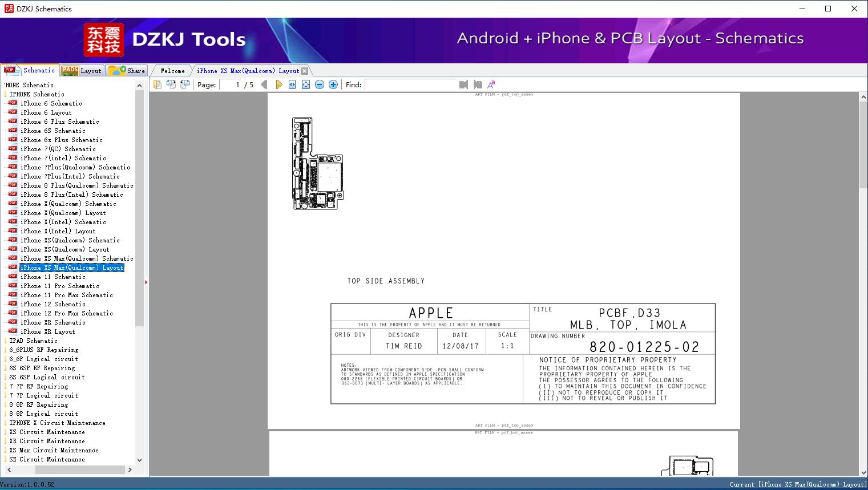Fit the whole page in view
The height and width of the screenshot is (490, 868).
(x=306, y=84)
